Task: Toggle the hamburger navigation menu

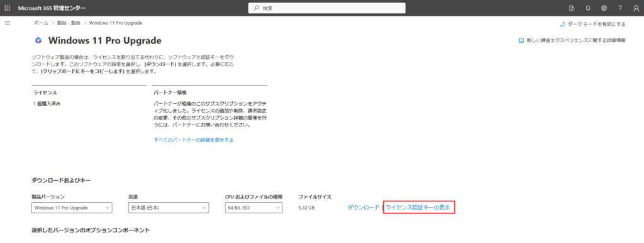Action: coord(8,23)
